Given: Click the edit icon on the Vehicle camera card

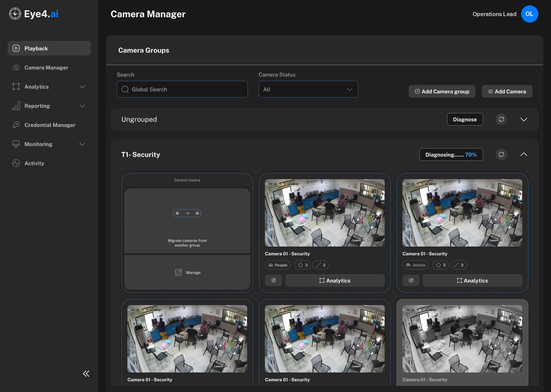Looking at the screenshot, I should 411,281.
